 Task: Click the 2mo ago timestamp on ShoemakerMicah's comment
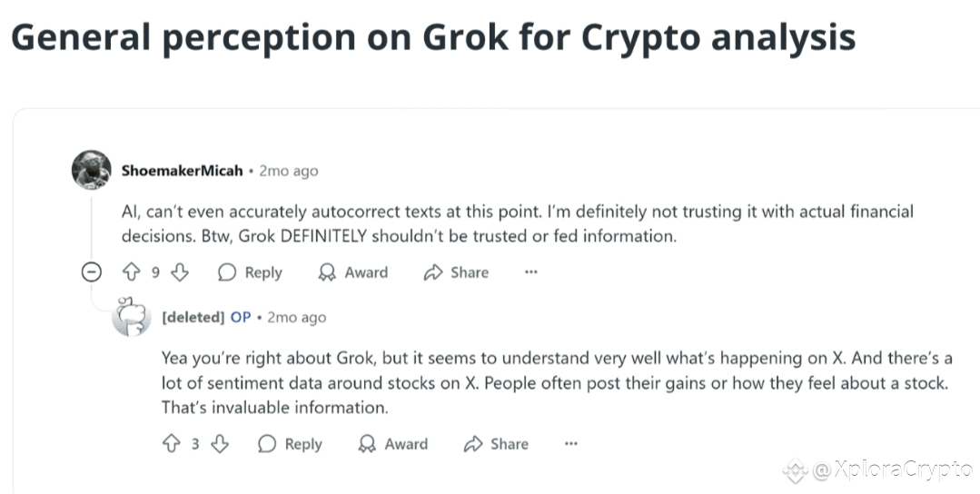click(289, 171)
